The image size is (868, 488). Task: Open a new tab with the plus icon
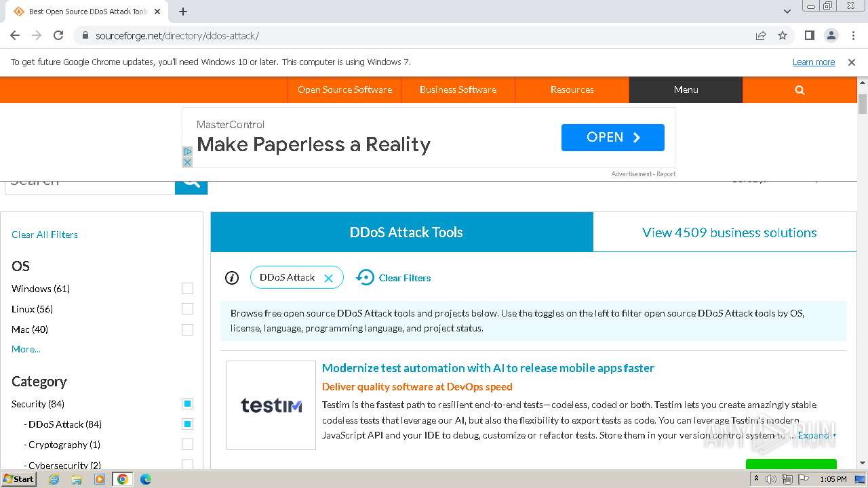[183, 12]
